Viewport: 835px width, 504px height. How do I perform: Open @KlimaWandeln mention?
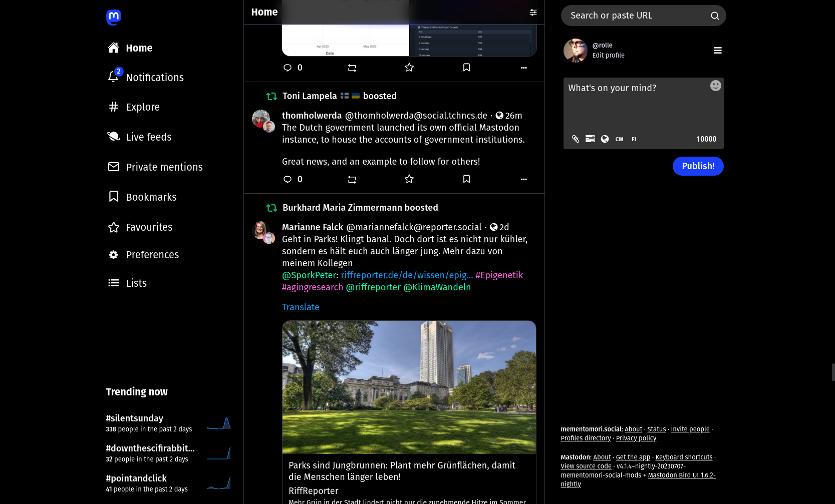tap(437, 287)
